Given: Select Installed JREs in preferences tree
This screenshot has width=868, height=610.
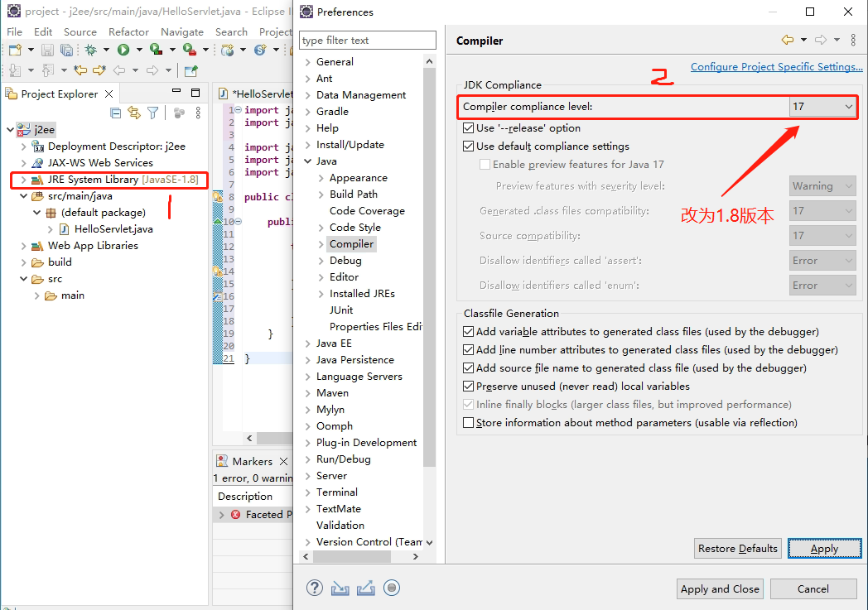Looking at the screenshot, I should pos(362,294).
